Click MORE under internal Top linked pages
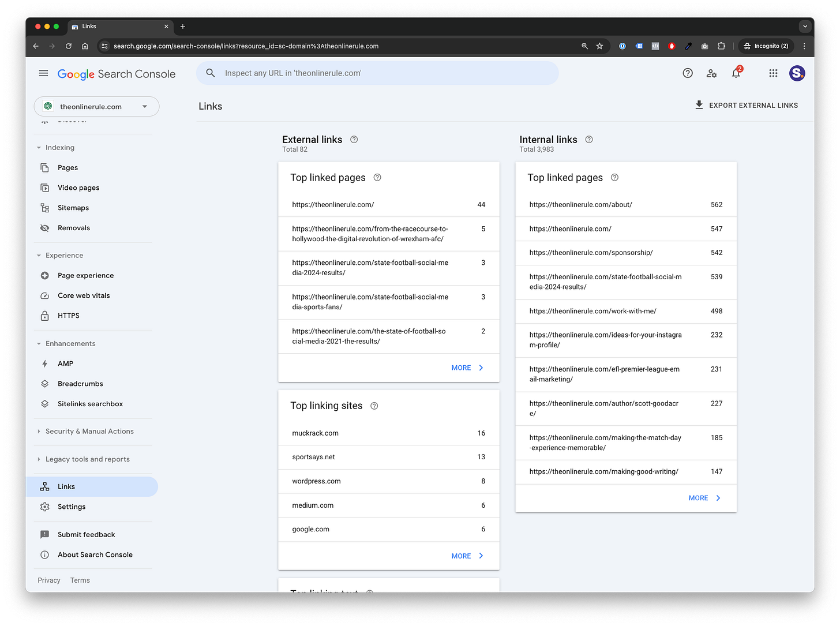Viewport: 840px width, 626px height. point(704,498)
